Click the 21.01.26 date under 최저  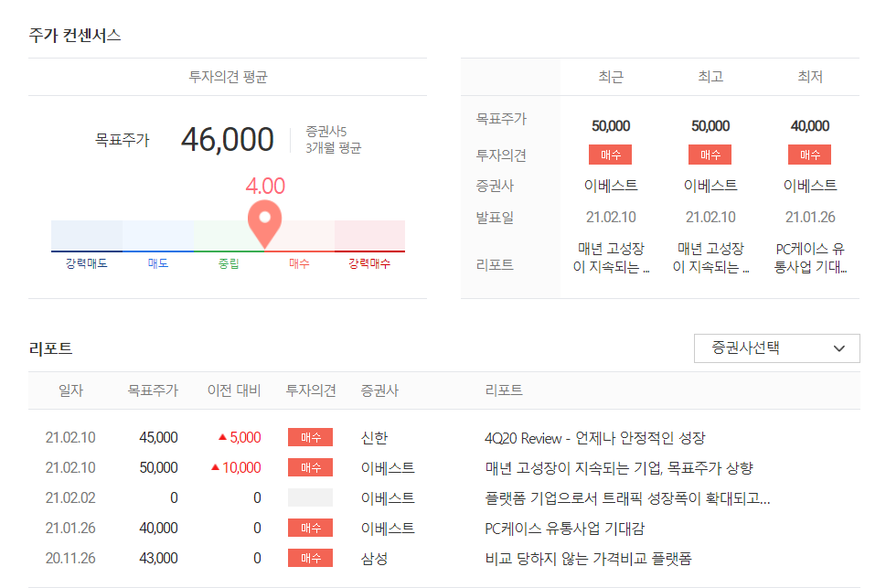click(x=810, y=217)
